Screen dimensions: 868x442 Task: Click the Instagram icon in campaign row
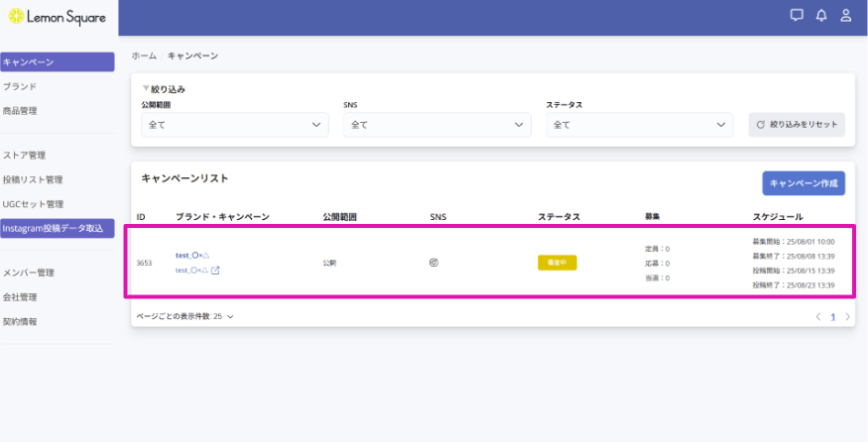(x=434, y=263)
